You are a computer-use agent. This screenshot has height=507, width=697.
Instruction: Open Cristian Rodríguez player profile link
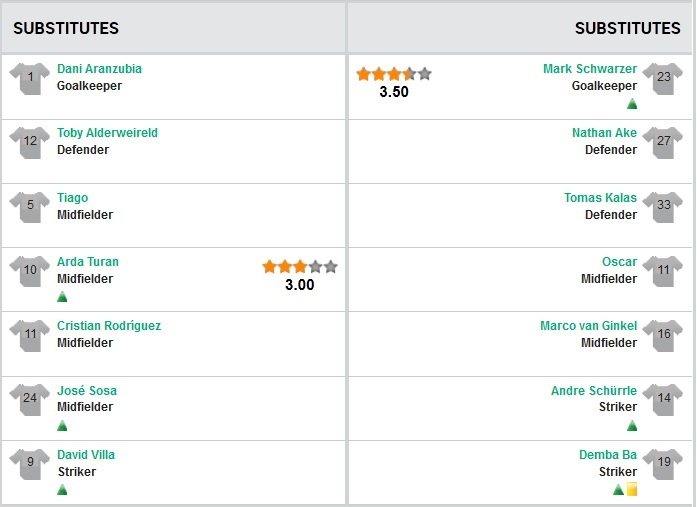(x=109, y=326)
